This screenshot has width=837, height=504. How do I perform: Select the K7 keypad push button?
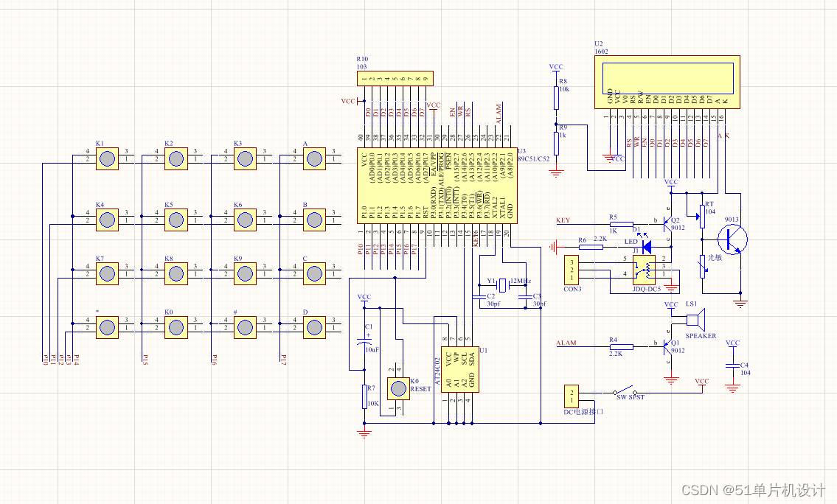(x=107, y=273)
